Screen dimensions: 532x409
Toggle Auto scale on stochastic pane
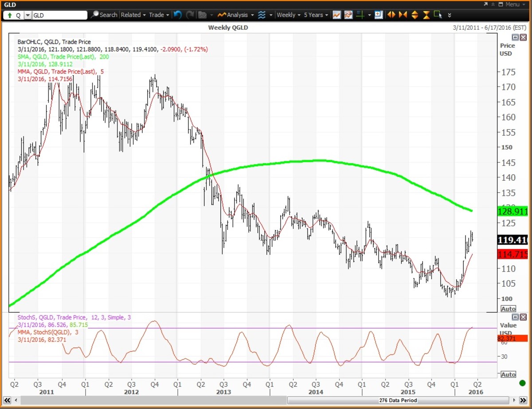pos(508,374)
